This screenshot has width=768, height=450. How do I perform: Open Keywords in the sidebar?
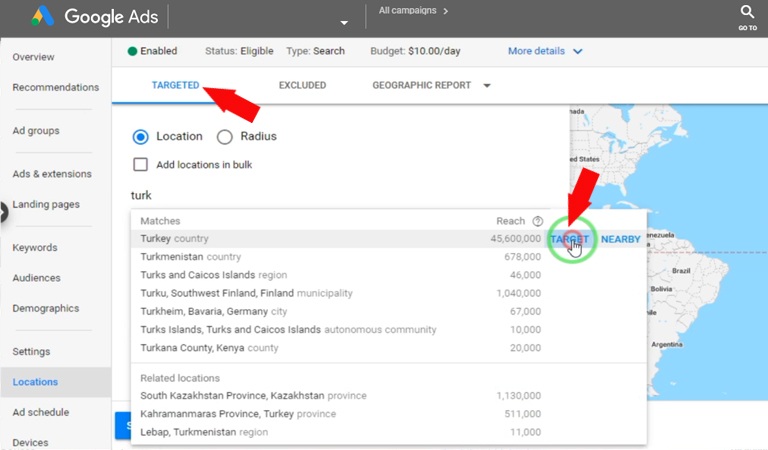[x=35, y=248]
